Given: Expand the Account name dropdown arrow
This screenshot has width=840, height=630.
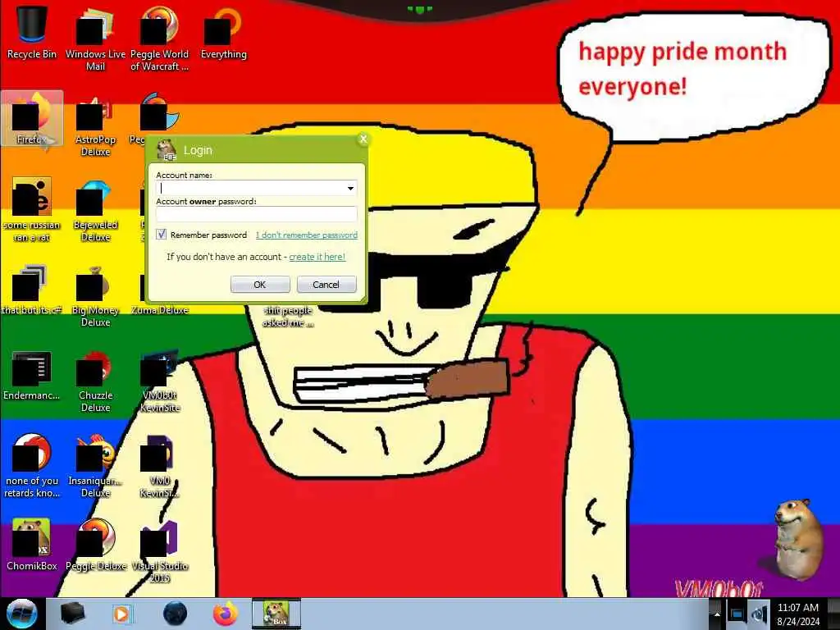Looking at the screenshot, I should click(x=350, y=188).
